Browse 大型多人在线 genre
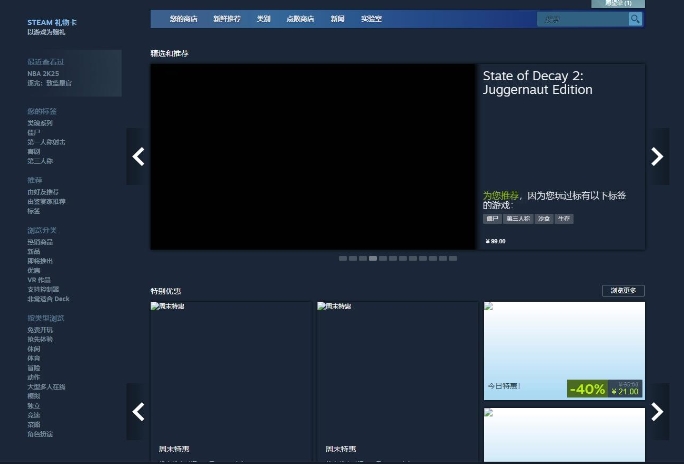The width and height of the screenshot is (684, 464). tap(46, 387)
